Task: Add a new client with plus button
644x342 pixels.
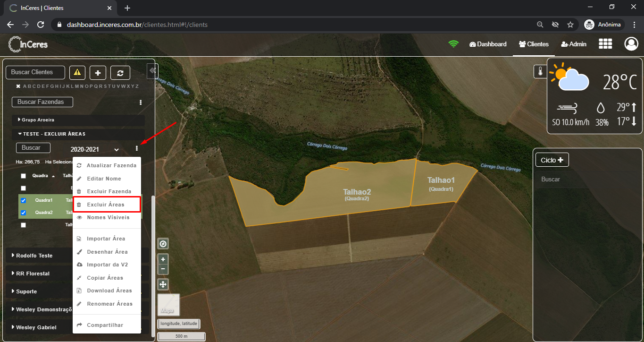Action: tap(98, 73)
